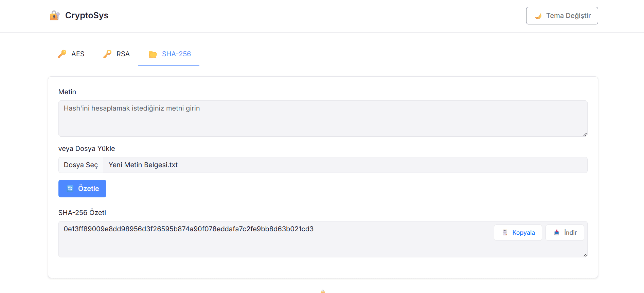Screen dimensions: 644x293
Task: Toggle theme with Tema Değiştir button
Action: click(x=562, y=16)
